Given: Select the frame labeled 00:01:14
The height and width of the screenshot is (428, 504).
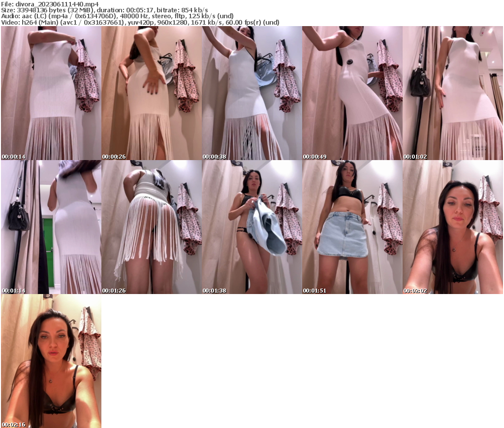Looking at the screenshot, I should tap(51, 227).
